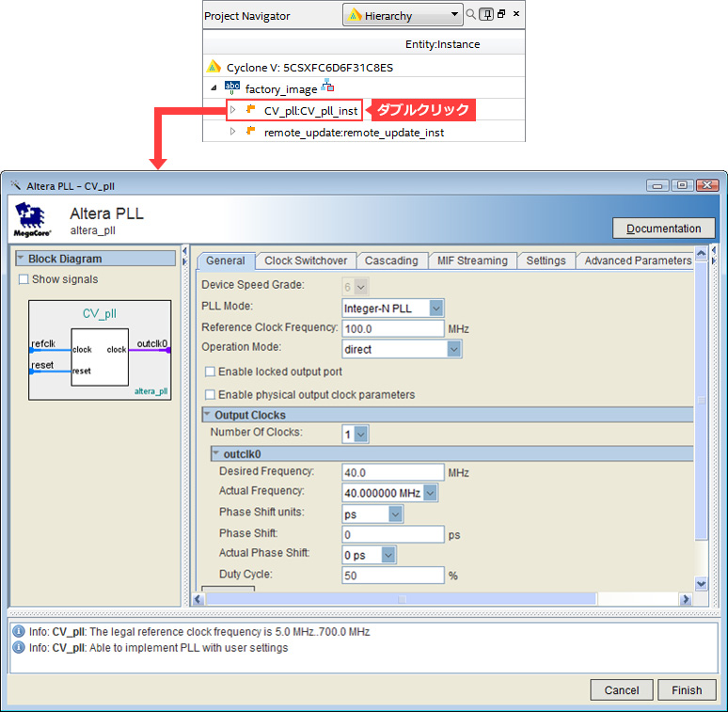Image resolution: width=728 pixels, height=712 pixels.
Task: Collapse the outclk0 section
Action: point(216,453)
